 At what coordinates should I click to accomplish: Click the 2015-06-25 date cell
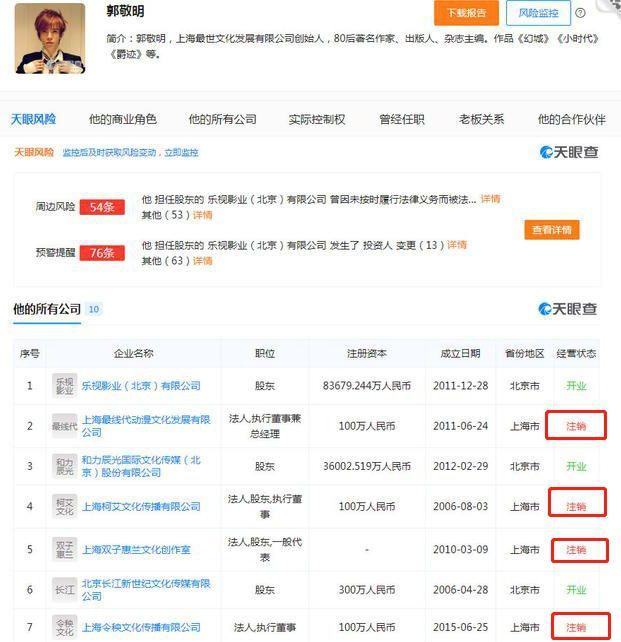coord(461,627)
